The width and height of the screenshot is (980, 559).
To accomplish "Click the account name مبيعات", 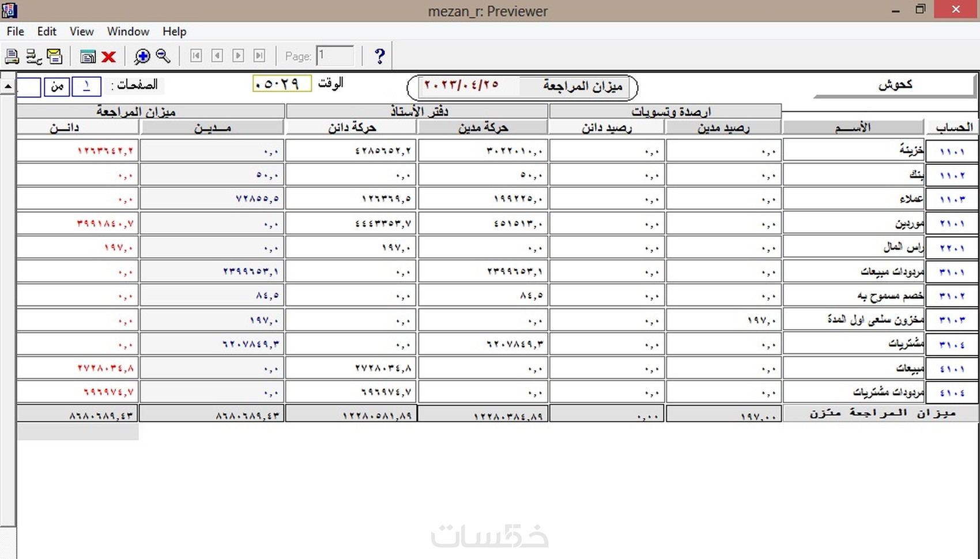I will click(910, 368).
